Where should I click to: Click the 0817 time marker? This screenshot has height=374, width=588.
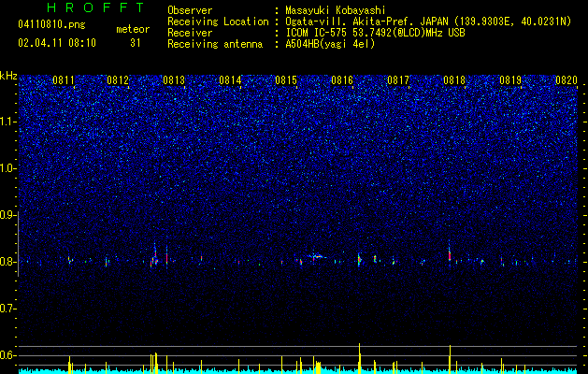(398, 80)
